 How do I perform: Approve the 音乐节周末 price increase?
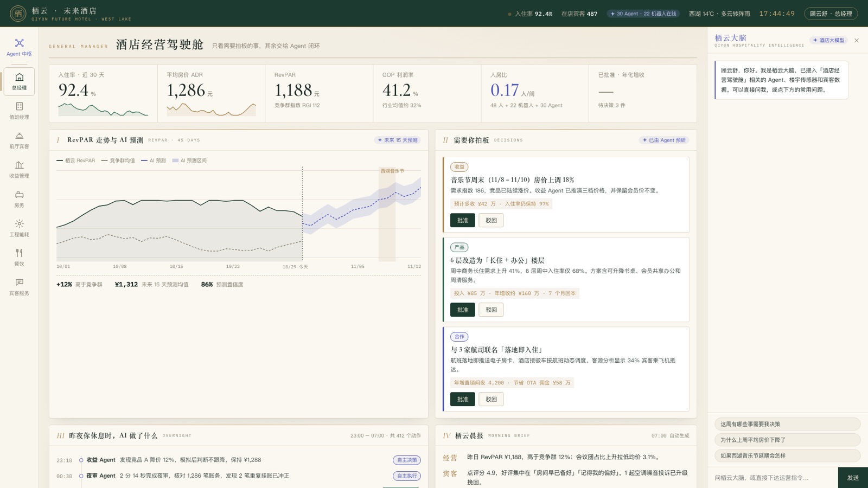tap(463, 220)
